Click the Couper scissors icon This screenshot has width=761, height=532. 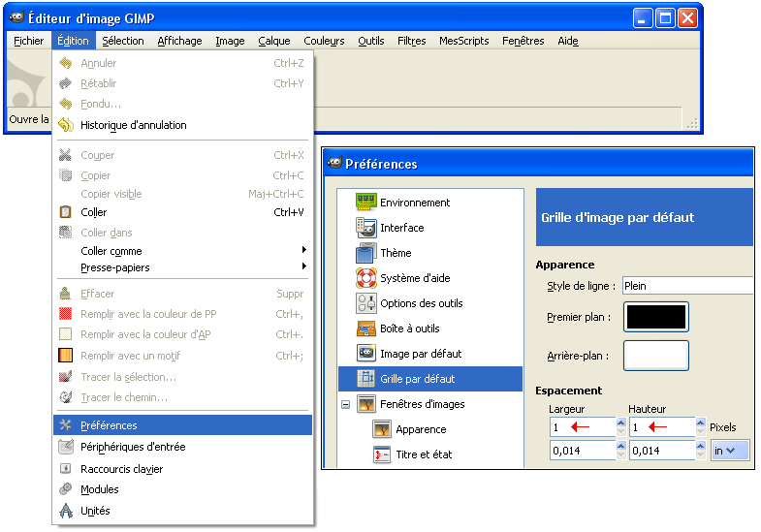(65, 155)
